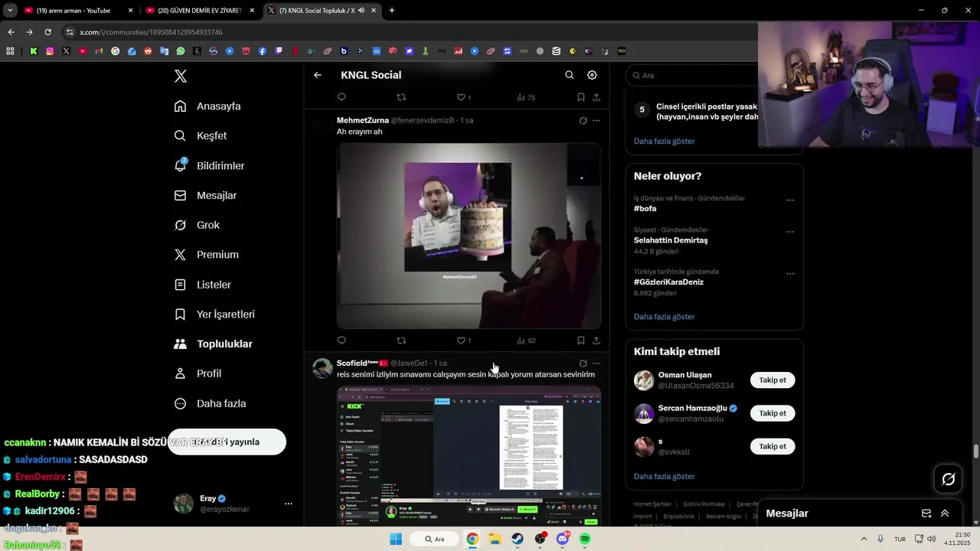Repost the post with 75 views
980x551 pixels.
tap(401, 97)
